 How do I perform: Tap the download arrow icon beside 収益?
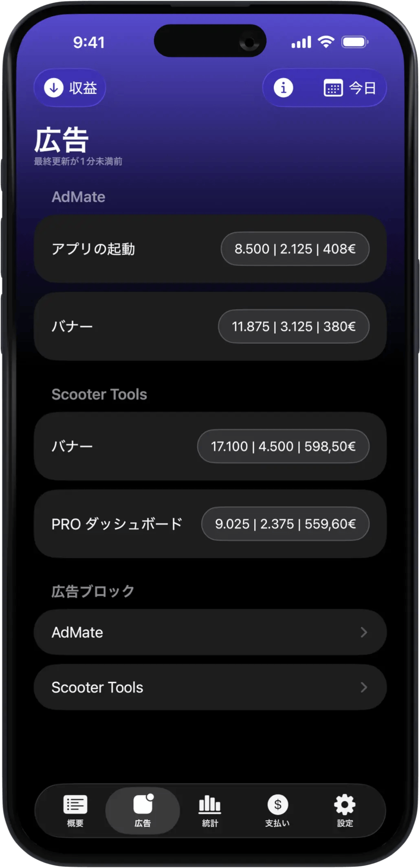(x=54, y=87)
